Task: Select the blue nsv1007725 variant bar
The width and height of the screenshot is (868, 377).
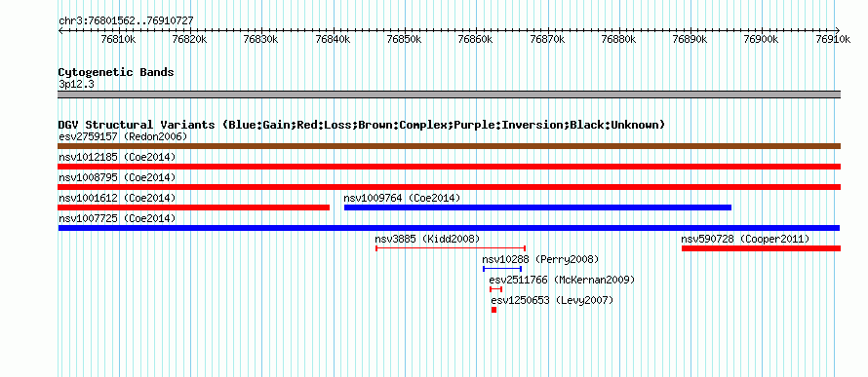Action: pos(449,228)
